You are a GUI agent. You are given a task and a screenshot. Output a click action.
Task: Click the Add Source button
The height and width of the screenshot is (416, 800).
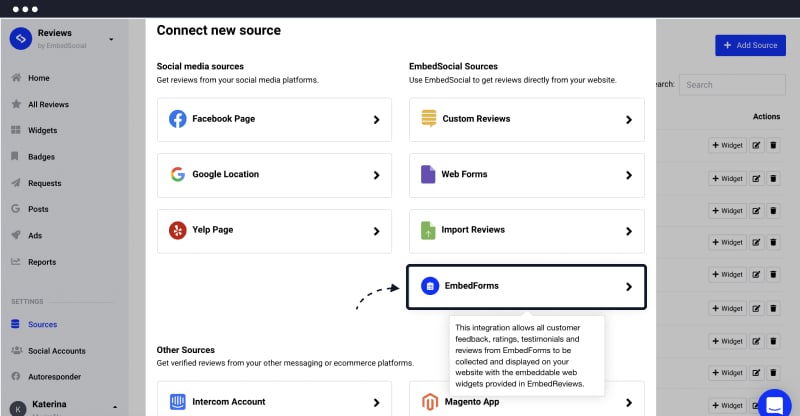pos(750,45)
